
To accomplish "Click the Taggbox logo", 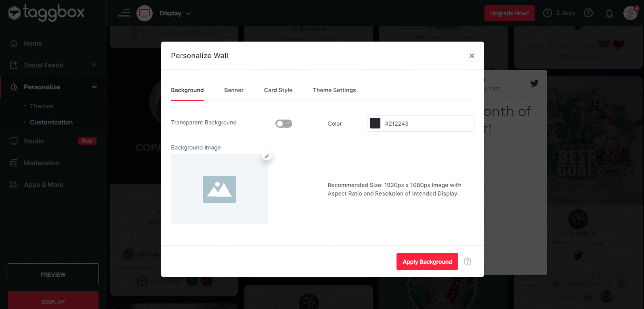I will 46,13.
